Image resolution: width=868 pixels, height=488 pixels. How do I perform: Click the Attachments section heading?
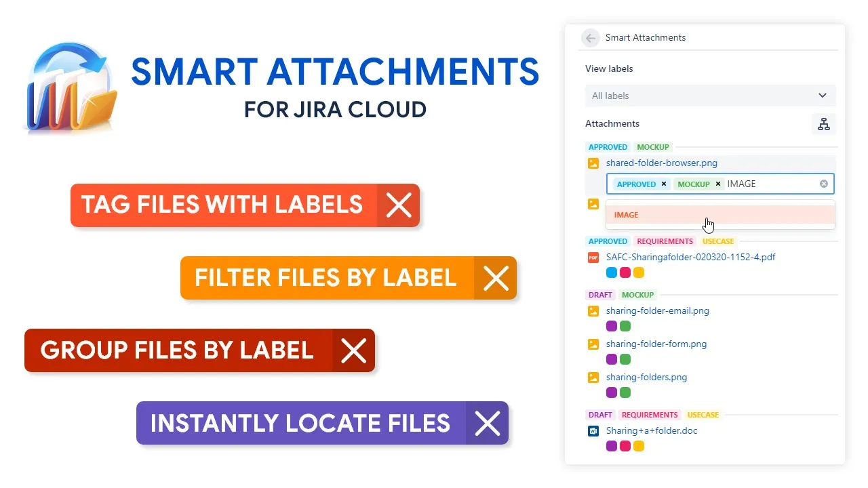coord(612,123)
